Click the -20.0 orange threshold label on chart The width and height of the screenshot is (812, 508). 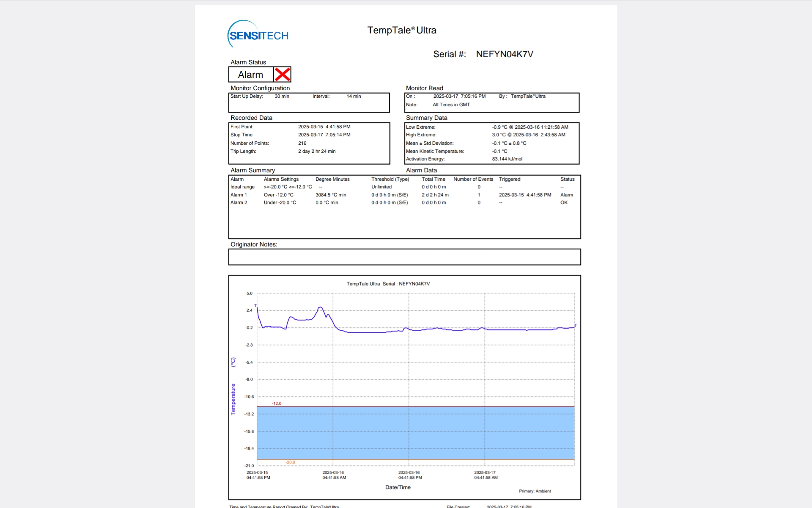click(x=290, y=462)
